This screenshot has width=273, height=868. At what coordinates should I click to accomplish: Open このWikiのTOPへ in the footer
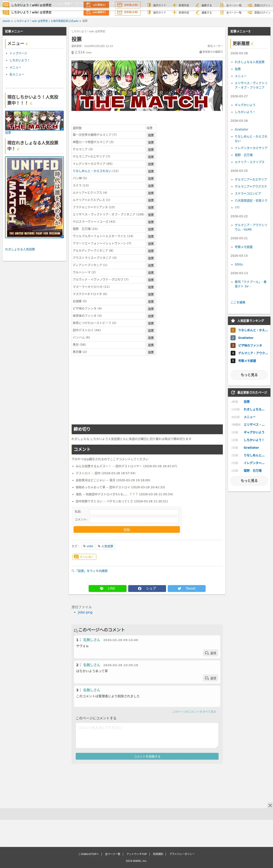click(88, 854)
